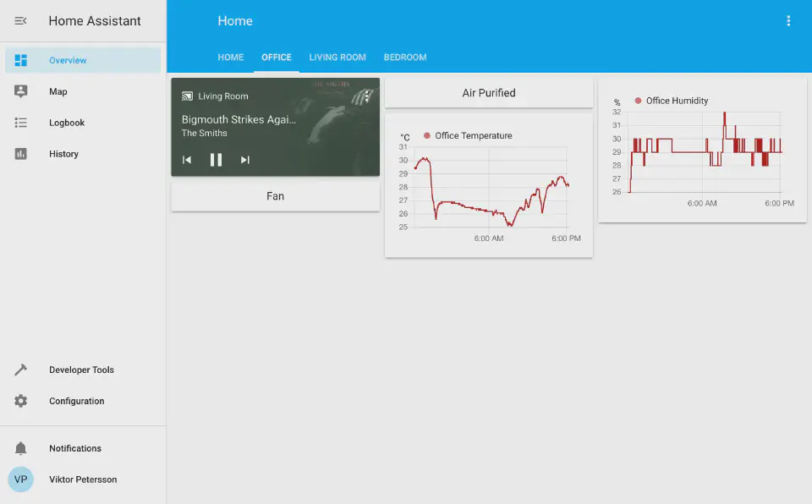The image size is (812, 504).
Task: Click the Notifications bell icon
Action: 21,448
